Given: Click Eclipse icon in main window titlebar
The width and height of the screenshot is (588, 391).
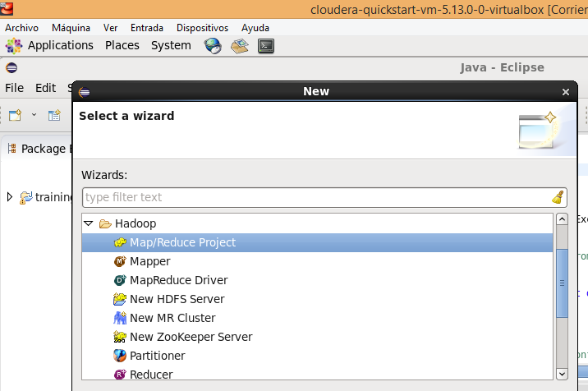Looking at the screenshot, I should pos(11,67).
